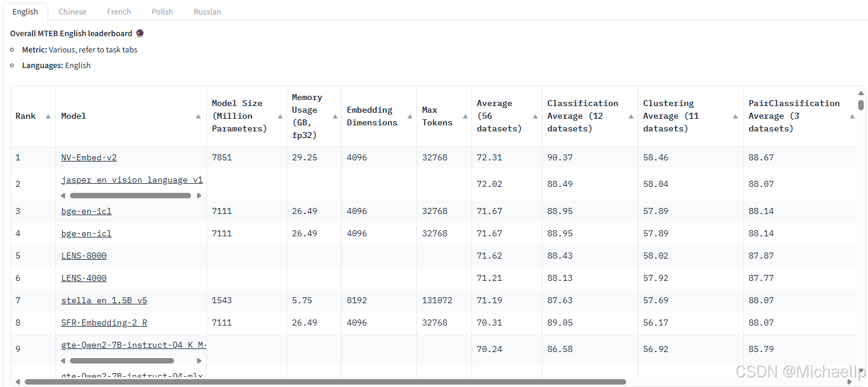Image resolution: width=868 pixels, height=387 pixels.
Task: Sort by Model Size column arrow
Action: [x=280, y=116]
